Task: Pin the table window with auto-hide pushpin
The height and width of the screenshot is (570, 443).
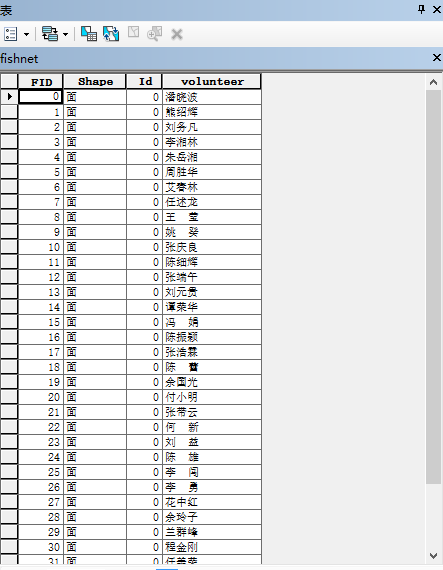Action: coord(422,9)
